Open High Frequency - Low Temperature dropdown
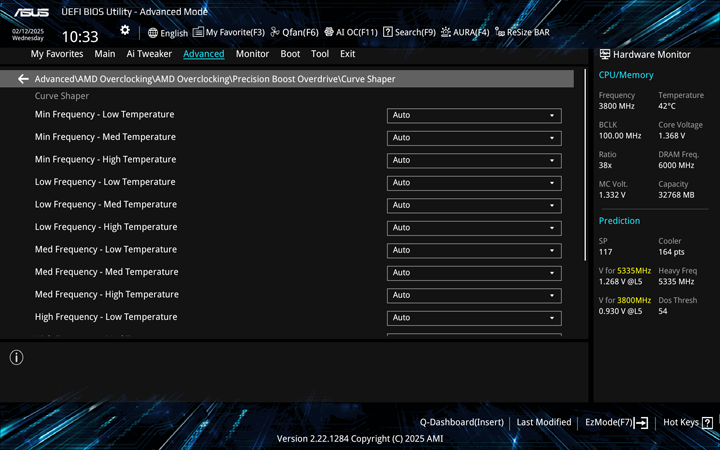 pyautogui.click(x=473, y=318)
